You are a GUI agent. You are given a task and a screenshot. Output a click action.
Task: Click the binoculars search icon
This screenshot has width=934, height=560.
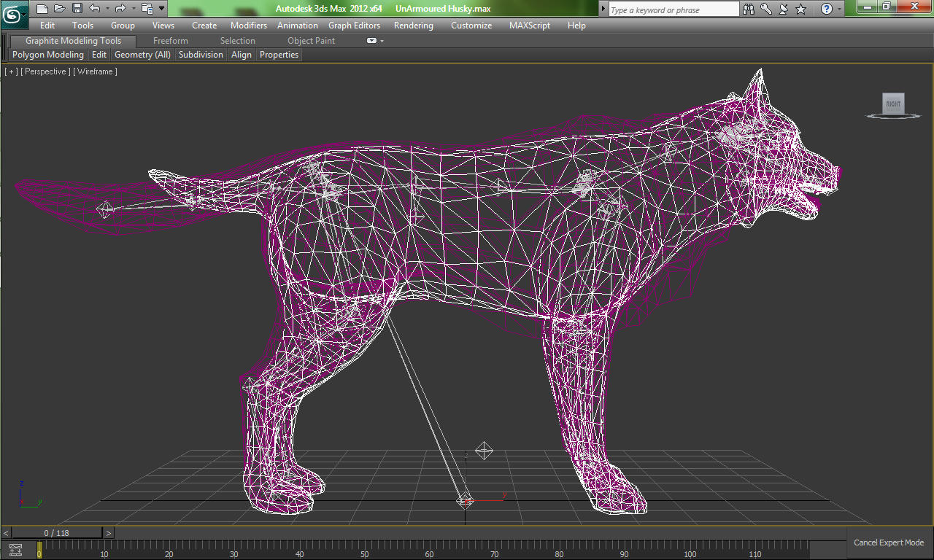point(749,9)
